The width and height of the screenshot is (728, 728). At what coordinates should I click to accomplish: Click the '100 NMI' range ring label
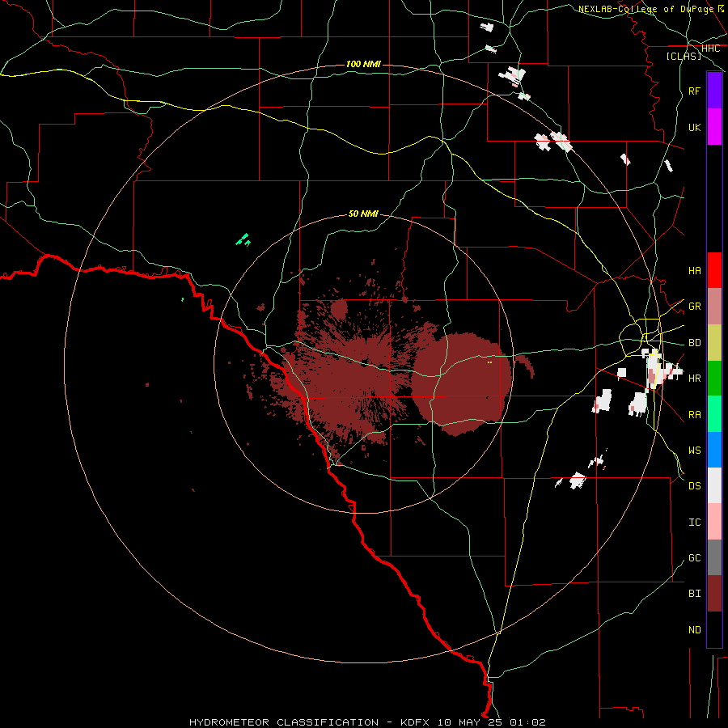(363, 64)
